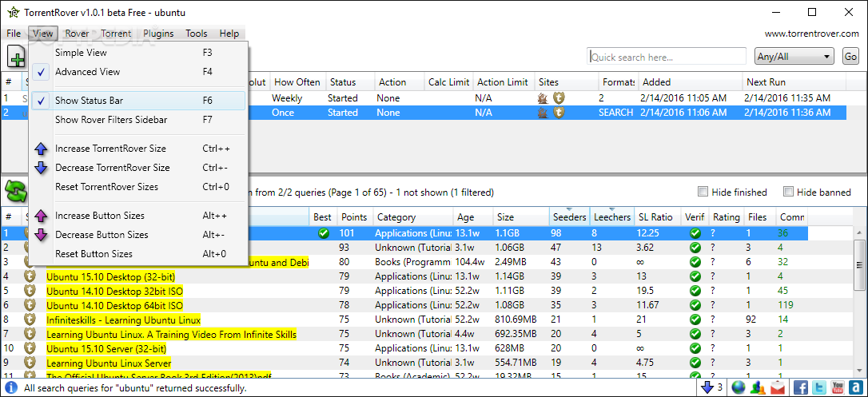Click shield icon next to Ubuntu 15.10 Desktop (32-bit)

coord(30,276)
